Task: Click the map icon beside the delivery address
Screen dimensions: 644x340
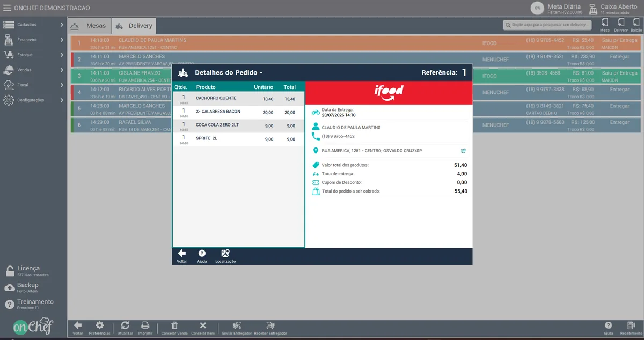Action: click(463, 151)
